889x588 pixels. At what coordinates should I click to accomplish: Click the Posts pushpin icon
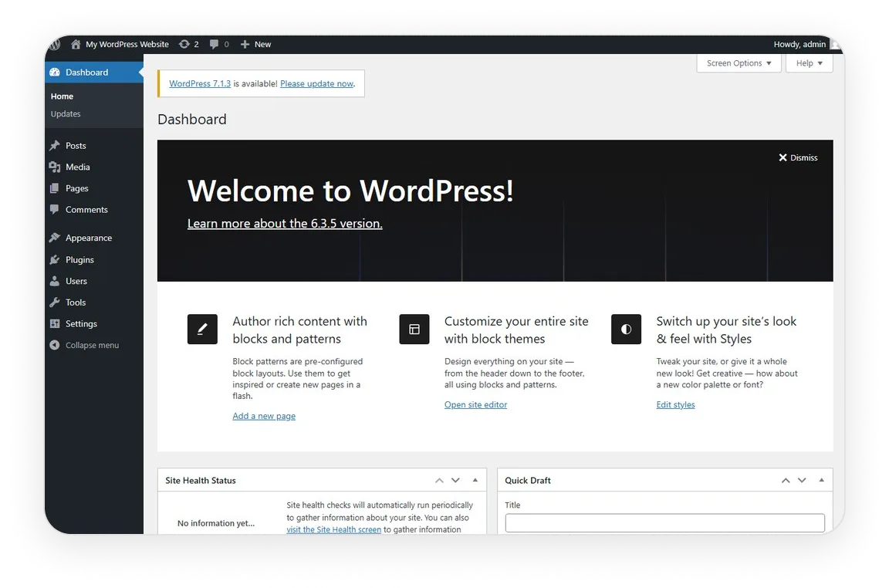[55, 146]
